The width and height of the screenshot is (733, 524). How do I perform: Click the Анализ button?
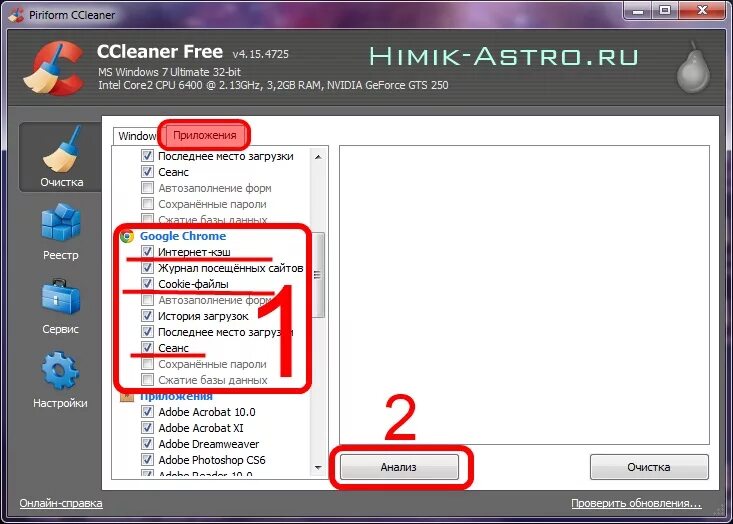pos(399,467)
